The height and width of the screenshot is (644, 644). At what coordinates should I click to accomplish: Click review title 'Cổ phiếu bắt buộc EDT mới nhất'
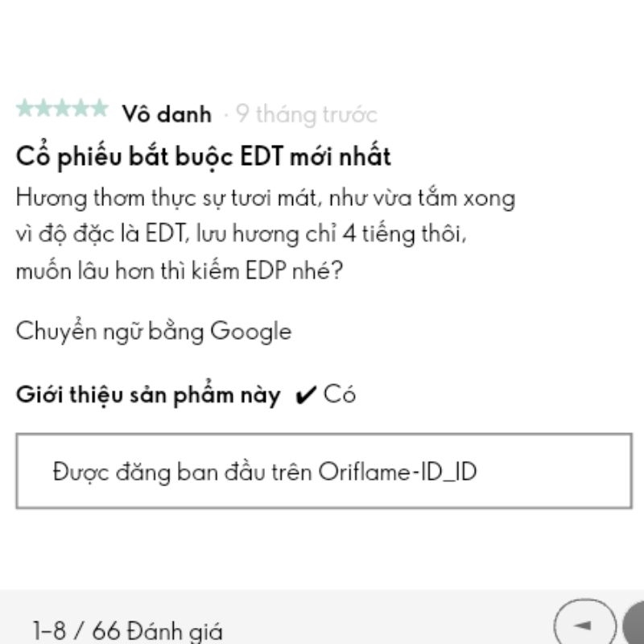click(x=203, y=156)
